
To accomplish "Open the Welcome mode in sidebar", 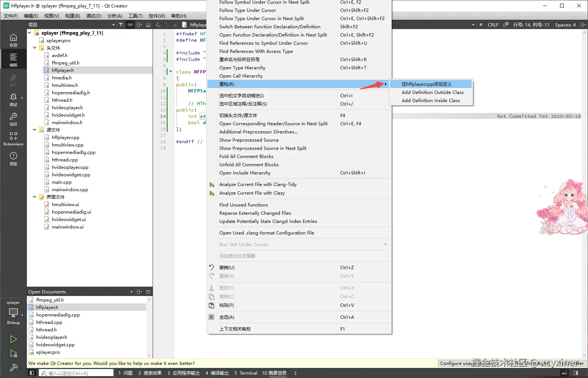I will [13, 40].
